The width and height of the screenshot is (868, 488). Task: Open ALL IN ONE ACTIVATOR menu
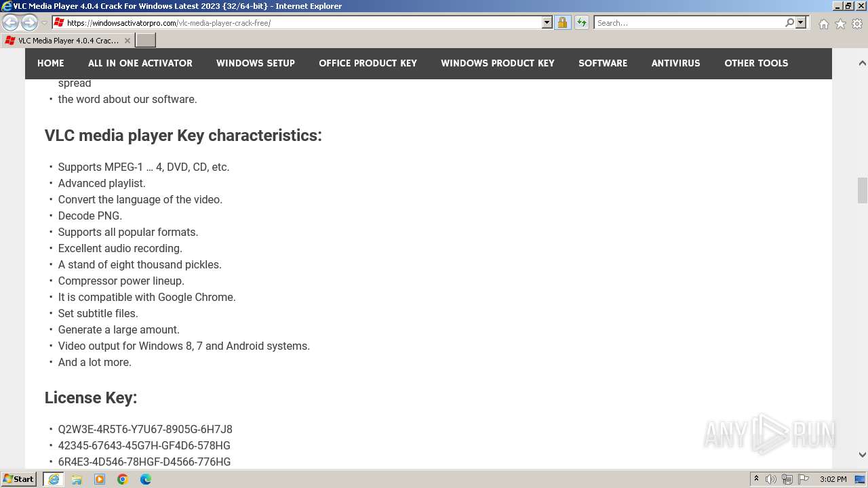140,63
